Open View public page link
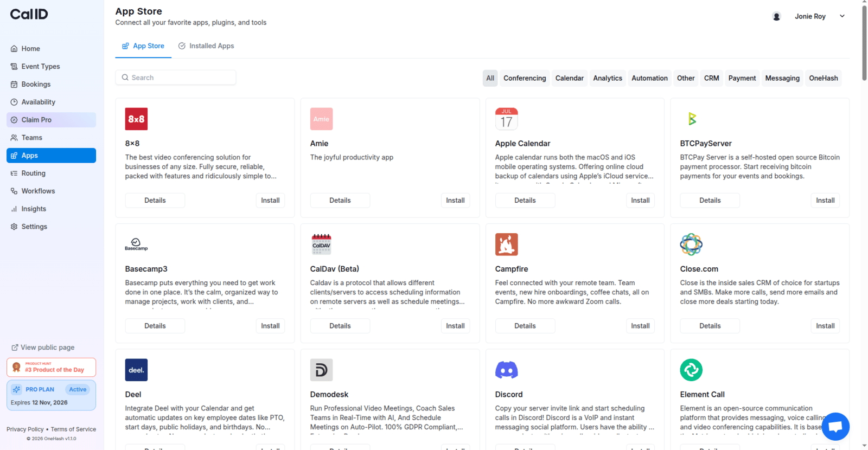This screenshot has width=868, height=450. click(x=43, y=348)
